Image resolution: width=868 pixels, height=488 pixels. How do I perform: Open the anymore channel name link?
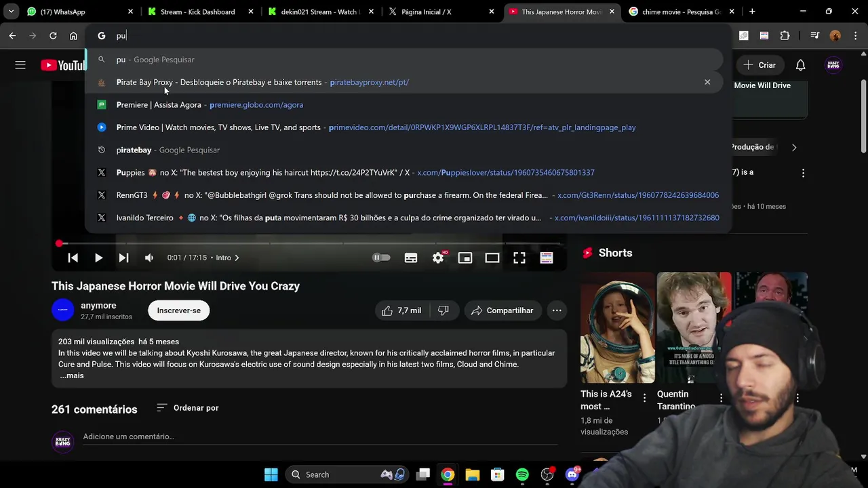click(x=98, y=306)
